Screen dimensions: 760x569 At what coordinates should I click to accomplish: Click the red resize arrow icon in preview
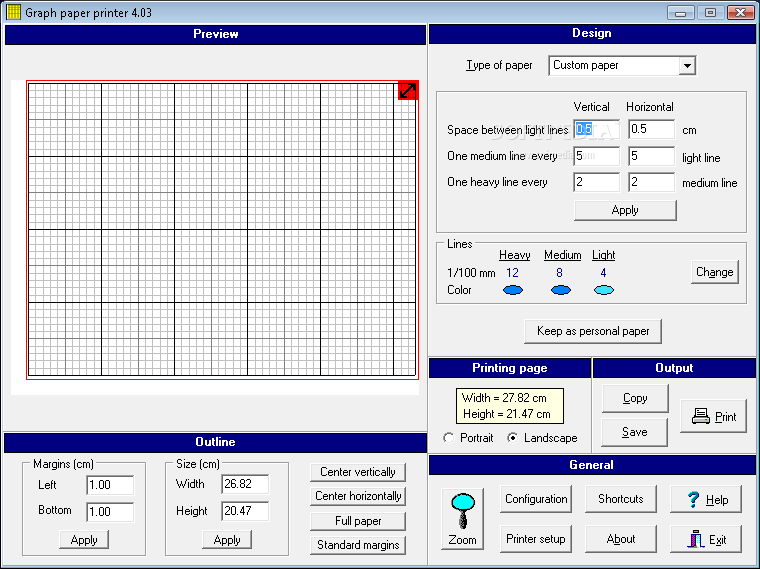pyautogui.click(x=407, y=91)
